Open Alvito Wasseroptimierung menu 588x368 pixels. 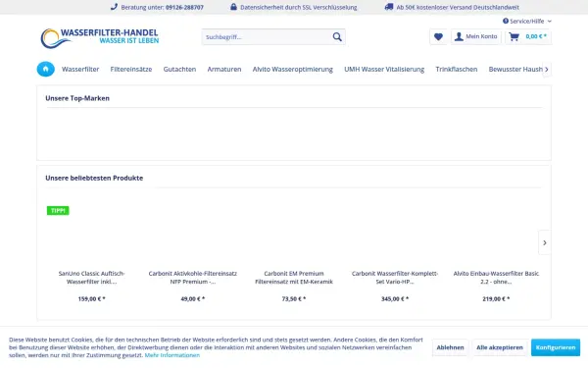click(x=292, y=69)
